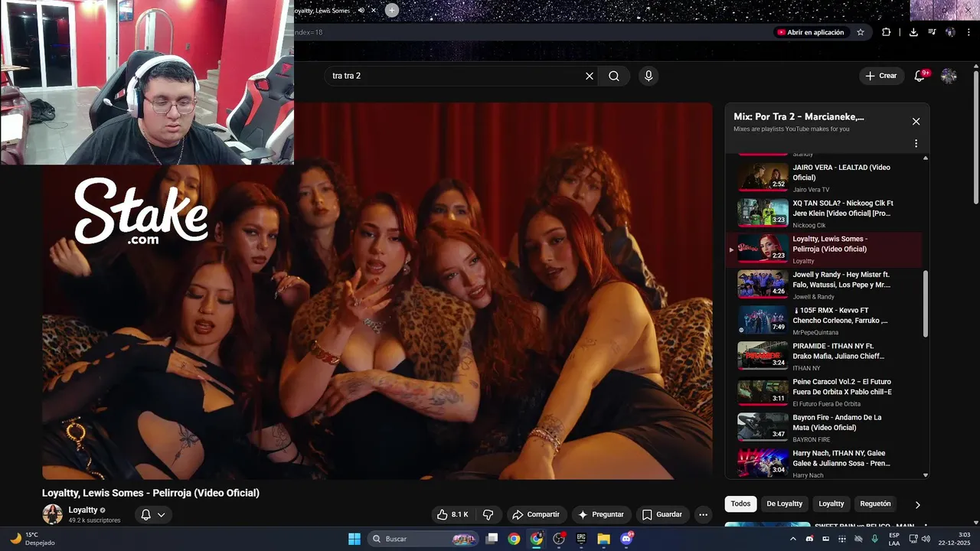Screen dimensions: 980x551
Task: Open the notification subscription dropdown
Action: click(153, 514)
